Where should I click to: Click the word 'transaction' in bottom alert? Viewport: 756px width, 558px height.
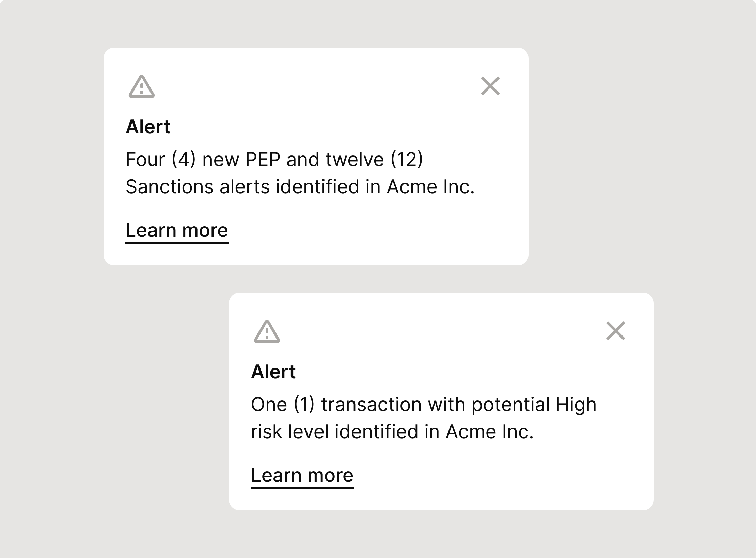point(372,404)
